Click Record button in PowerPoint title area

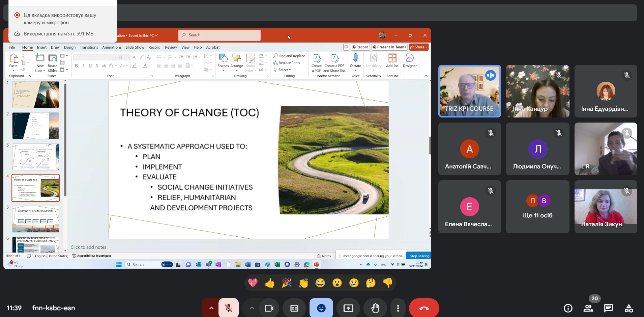coord(360,47)
